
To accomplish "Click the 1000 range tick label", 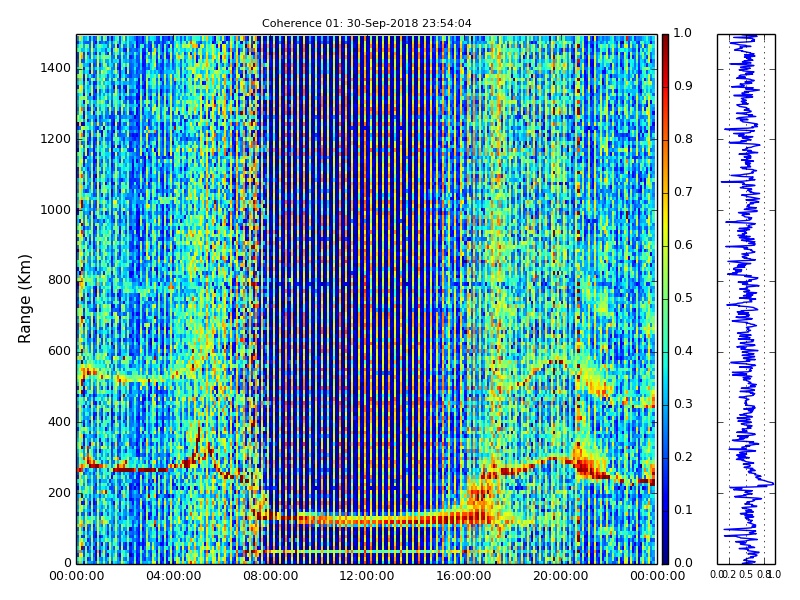I will pyautogui.click(x=56, y=210).
